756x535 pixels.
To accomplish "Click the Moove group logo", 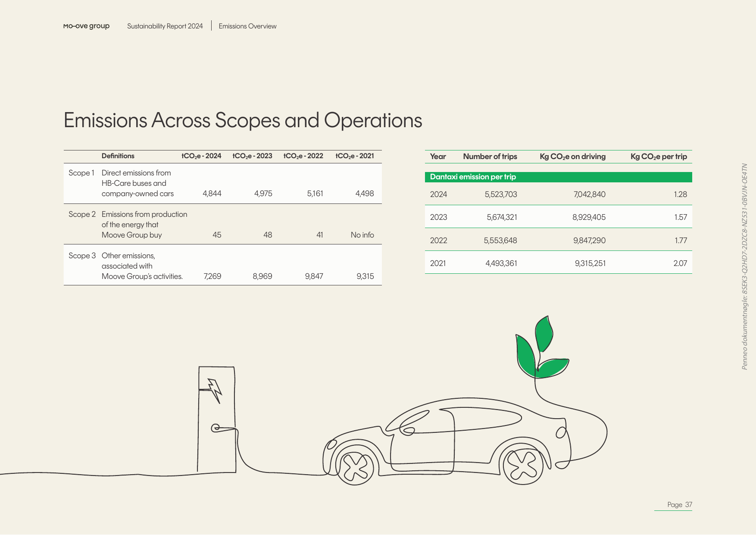I will [86, 26].
